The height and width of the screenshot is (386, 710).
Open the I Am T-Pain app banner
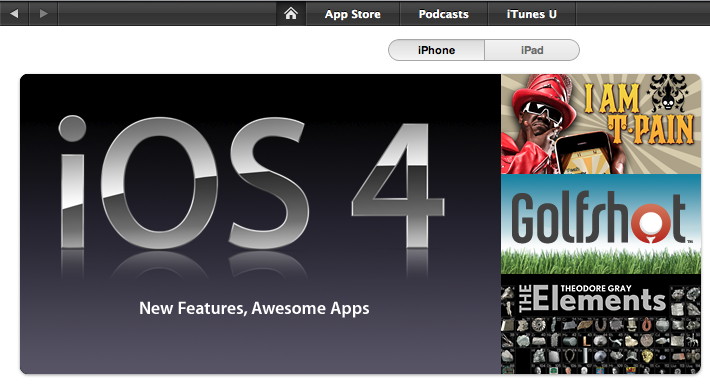pos(601,124)
